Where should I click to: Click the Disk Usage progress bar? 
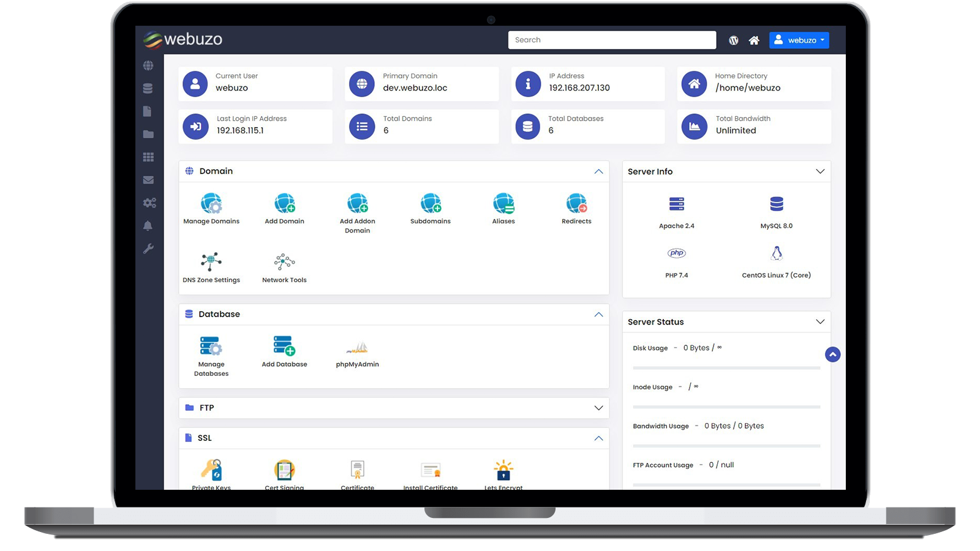coord(726,368)
